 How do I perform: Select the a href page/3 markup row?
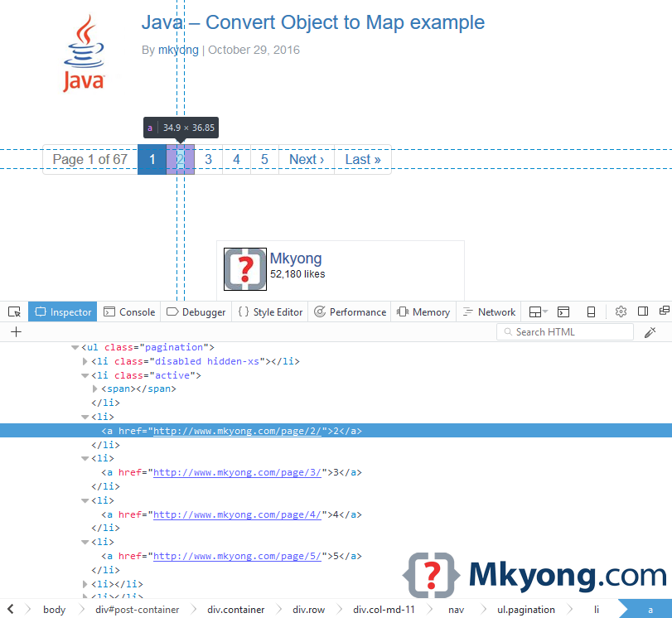click(231, 472)
